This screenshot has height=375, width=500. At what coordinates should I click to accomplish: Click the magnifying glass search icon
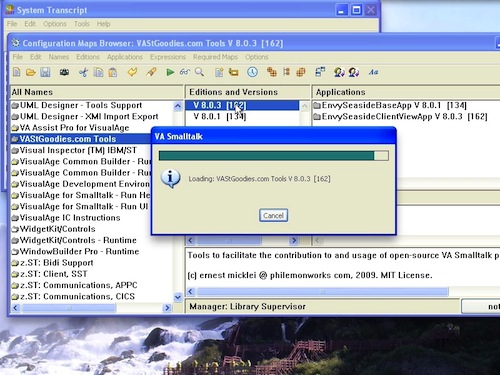point(199,72)
